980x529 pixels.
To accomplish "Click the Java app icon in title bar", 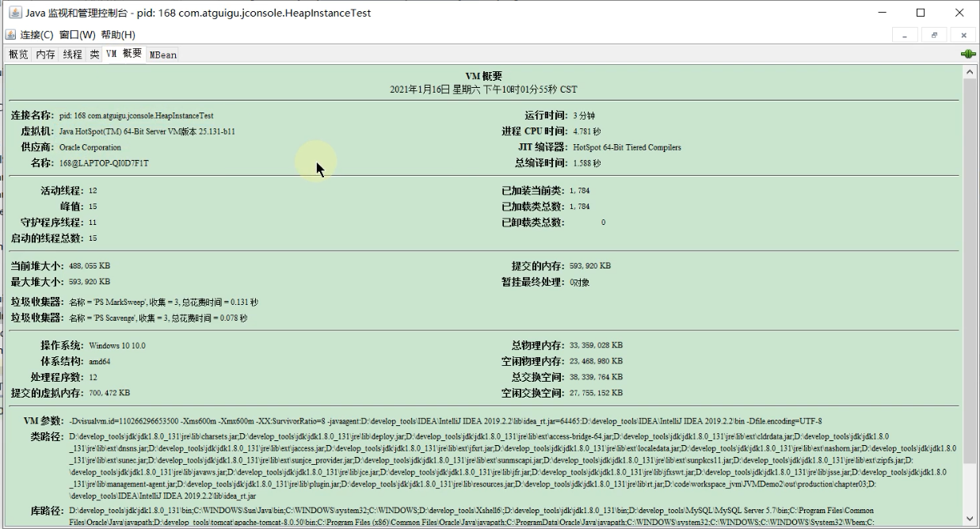I will pyautogui.click(x=14, y=13).
